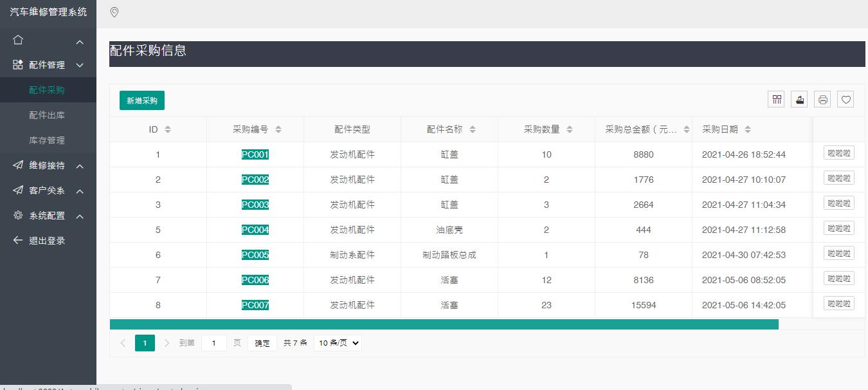Click the location pin icon in header
This screenshot has width=868, height=390.
pos(114,12)
